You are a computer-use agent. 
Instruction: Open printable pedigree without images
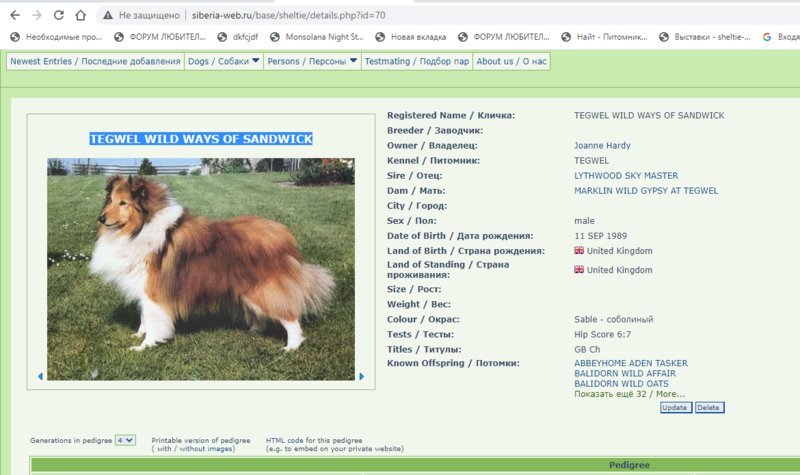pyautogui.click(x=206, y=449)
